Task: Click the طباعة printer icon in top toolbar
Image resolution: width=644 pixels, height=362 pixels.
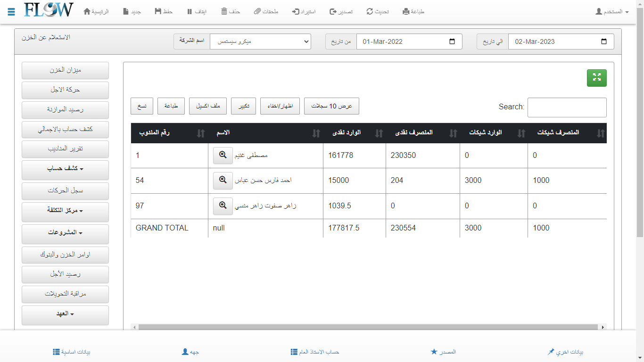Action: pyautogui.click(x=406, y=11)
